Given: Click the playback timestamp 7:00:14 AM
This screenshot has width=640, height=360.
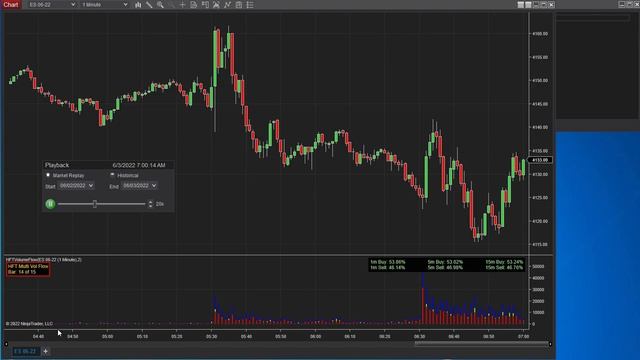Looking at the screenshot, I should [x=139, y=165].
